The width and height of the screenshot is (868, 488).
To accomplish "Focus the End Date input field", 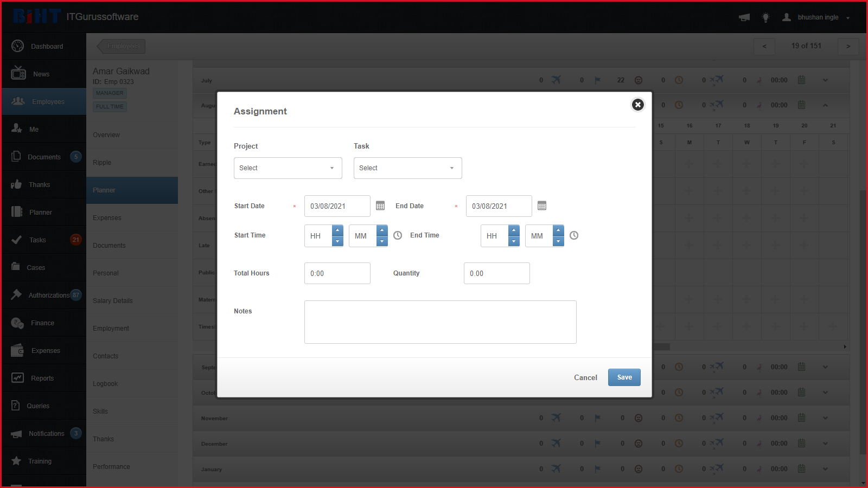I will (499, 206).
